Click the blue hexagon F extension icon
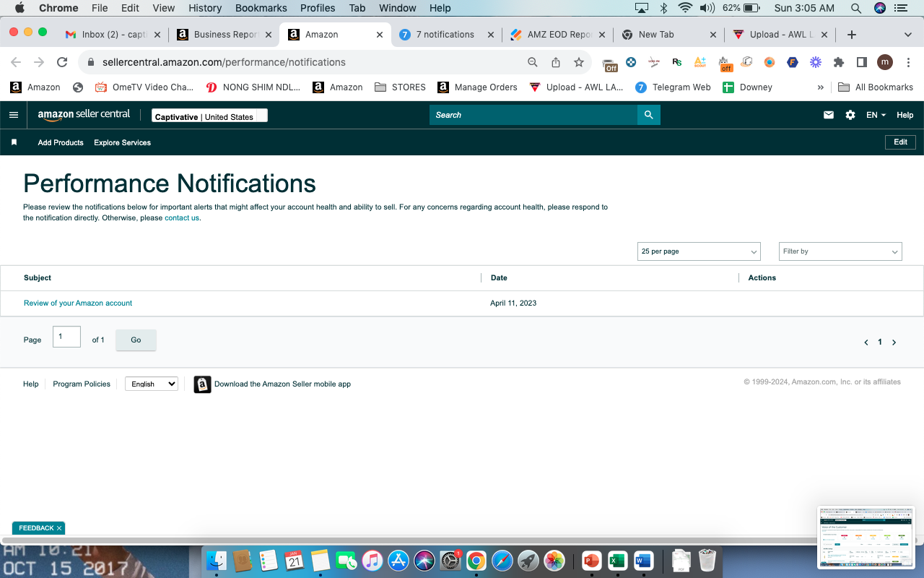Viewport: 924px width, 578px height. 793,62
